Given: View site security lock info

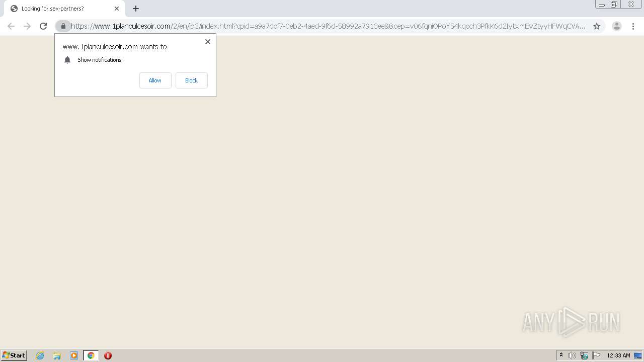Looking at the screenshot, I should point(63,26).
